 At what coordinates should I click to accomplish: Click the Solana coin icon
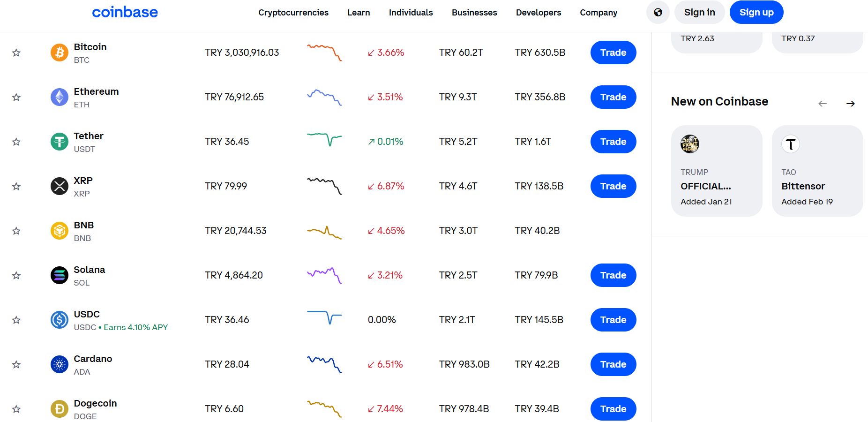tap(60, 275)
